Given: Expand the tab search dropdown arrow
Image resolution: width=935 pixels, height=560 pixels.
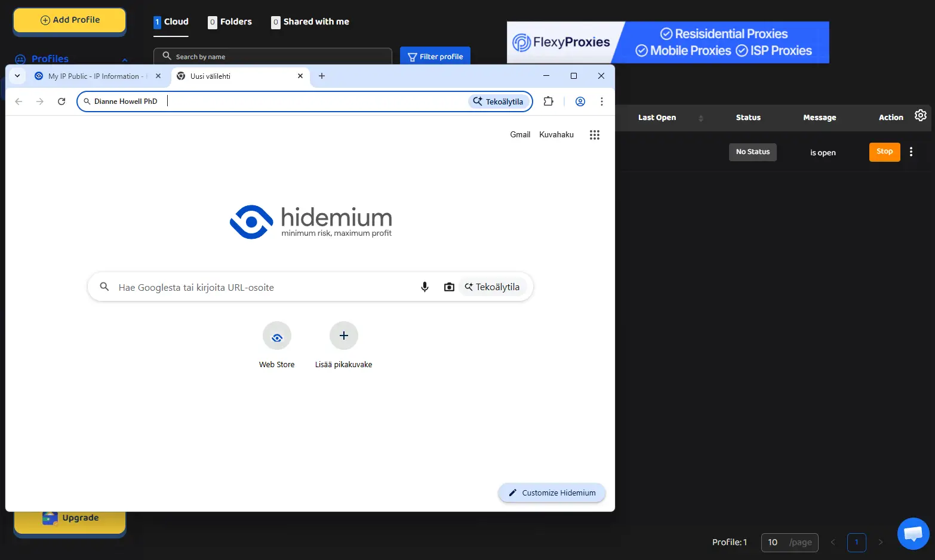Looking at the screenshot, I should [x=17, y=76].
